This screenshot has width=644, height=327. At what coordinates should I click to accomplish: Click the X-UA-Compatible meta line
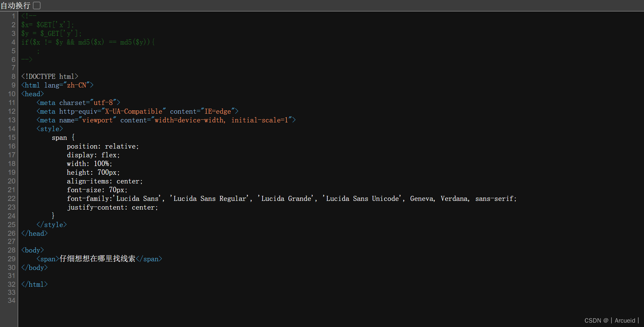pyautogui.click(x=138, y=111)
